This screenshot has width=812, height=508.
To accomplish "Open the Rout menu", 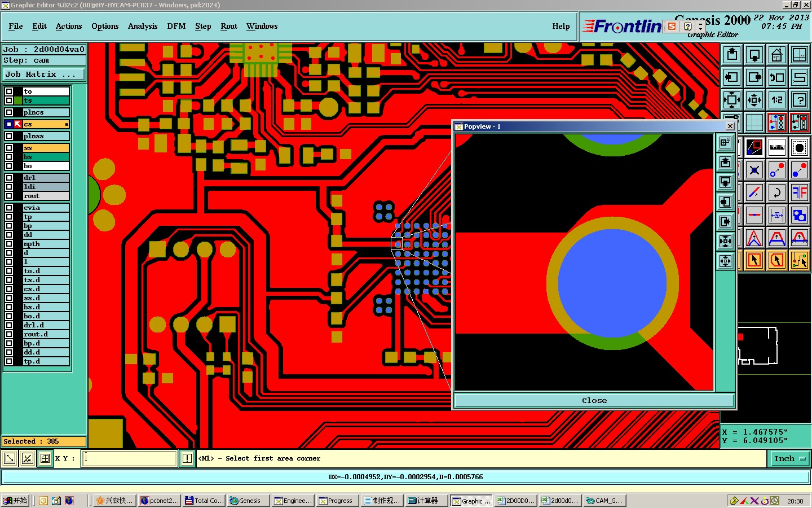I will pyautogui.click(x=229, y=27).
